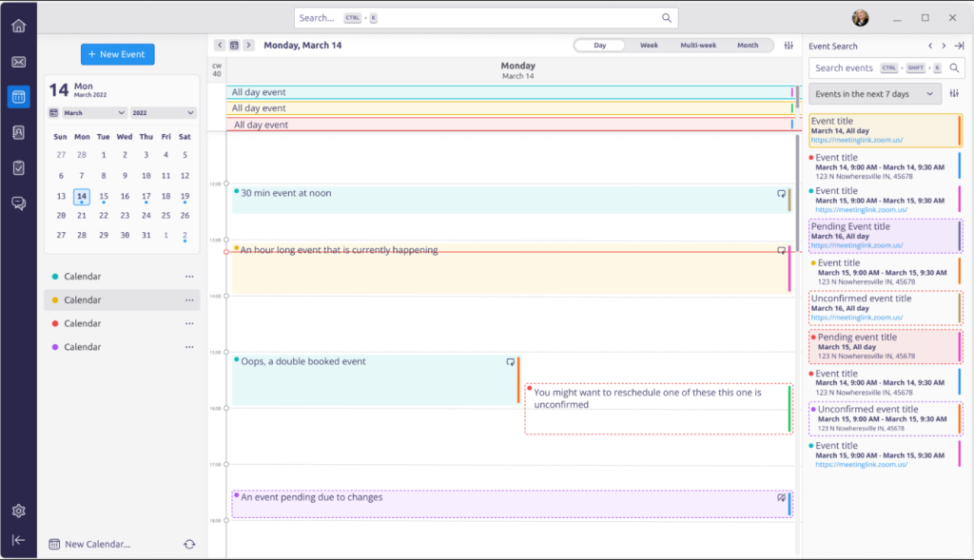Open the Tasks sidebar icon

18,167
